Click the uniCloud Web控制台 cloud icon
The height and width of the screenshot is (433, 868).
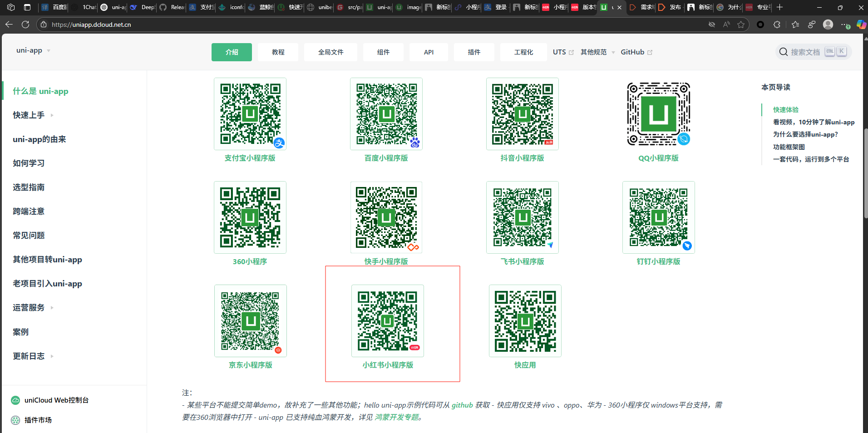(15, 400)
